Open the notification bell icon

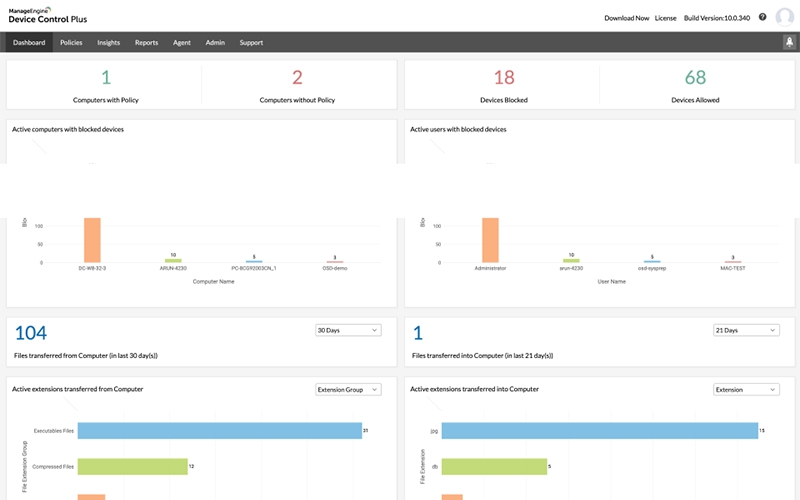pyautogui.click(x=788, y=42)
